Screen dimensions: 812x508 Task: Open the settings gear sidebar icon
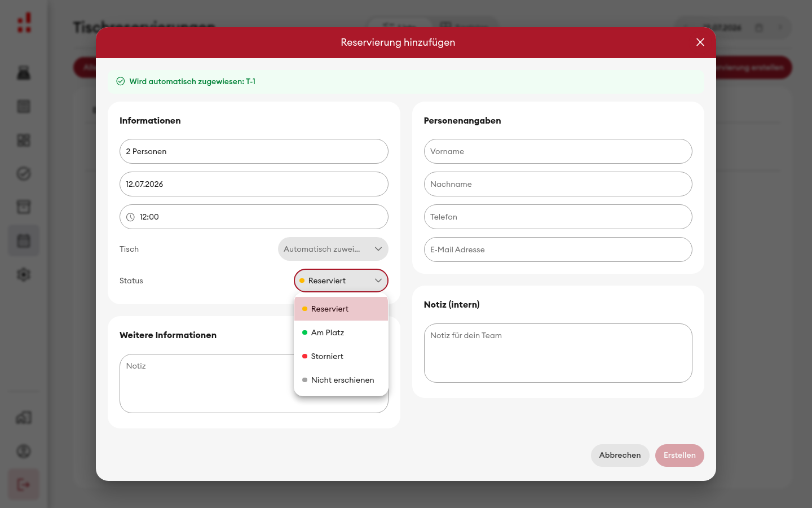[x=24, y=275]
